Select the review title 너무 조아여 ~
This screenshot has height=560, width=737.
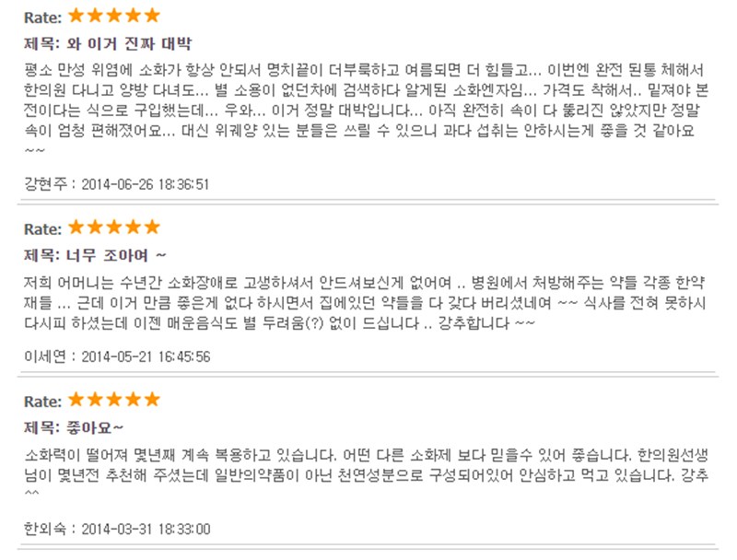point(116,255)
